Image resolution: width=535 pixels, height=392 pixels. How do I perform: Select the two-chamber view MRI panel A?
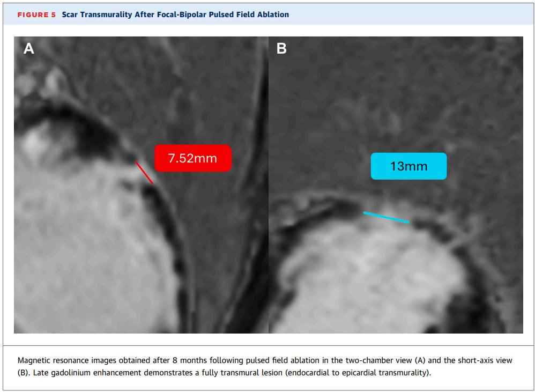coord(142,185)
